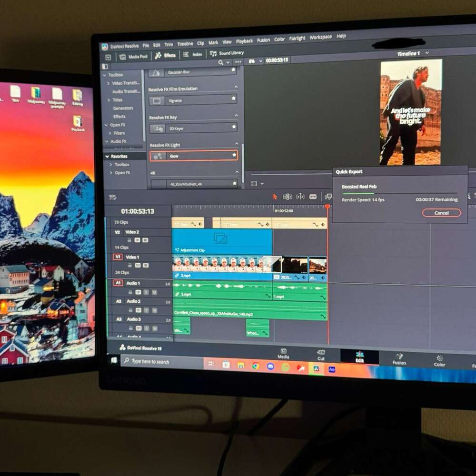
Task: Toggle the A1 destination track selector
Action: 118,283
